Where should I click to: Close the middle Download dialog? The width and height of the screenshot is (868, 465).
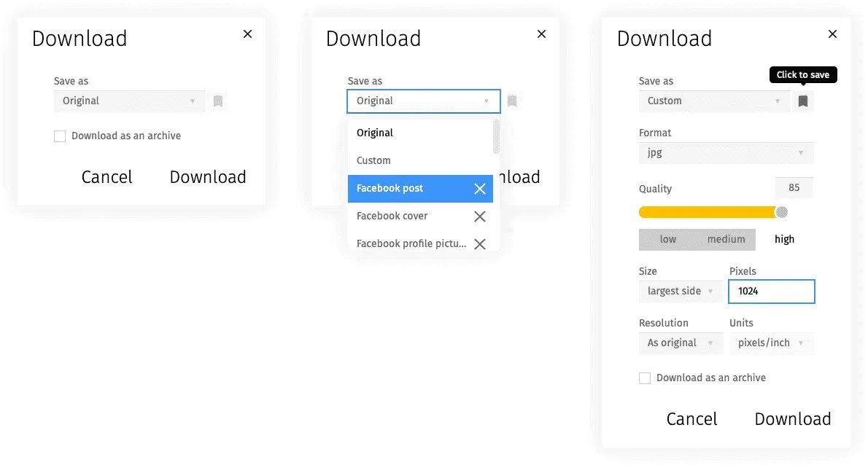pyautogui.click(x=541, y=34)
